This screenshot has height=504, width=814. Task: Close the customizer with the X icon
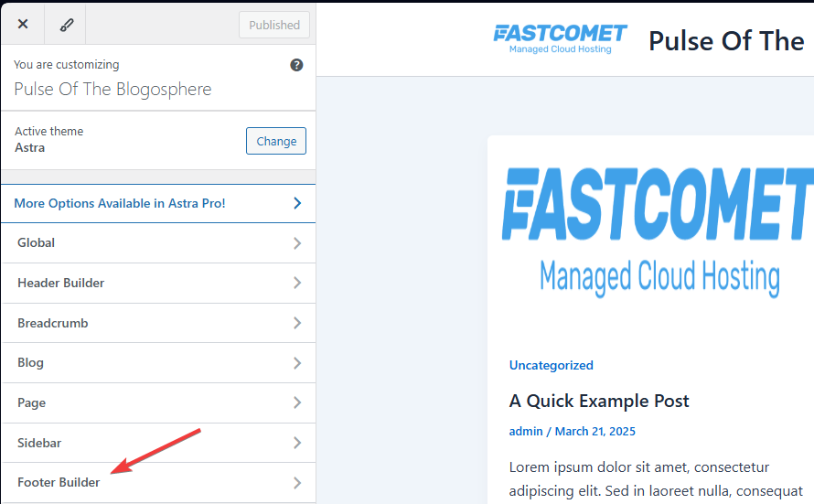click(23, 25)
